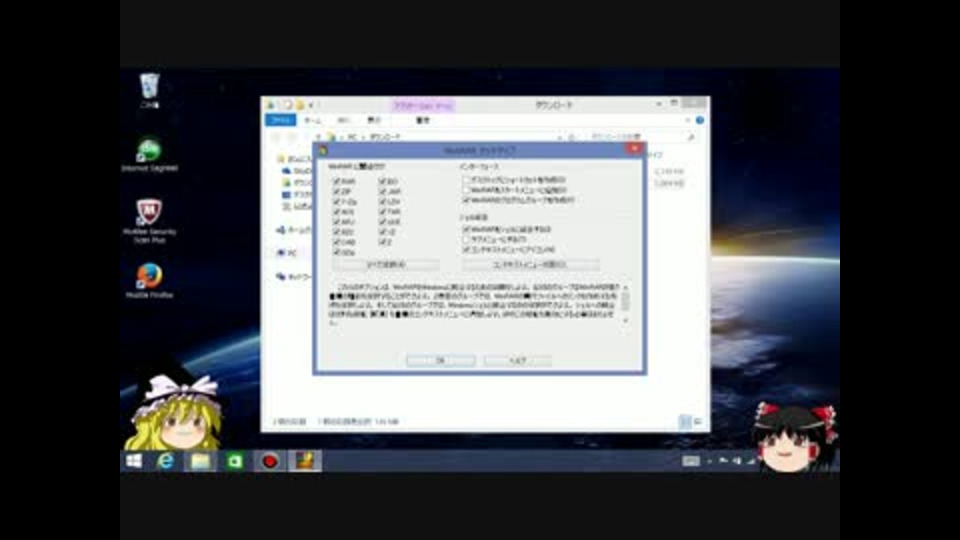Toggle the 7-Zip association checkbox

click(x=337, y=201)
